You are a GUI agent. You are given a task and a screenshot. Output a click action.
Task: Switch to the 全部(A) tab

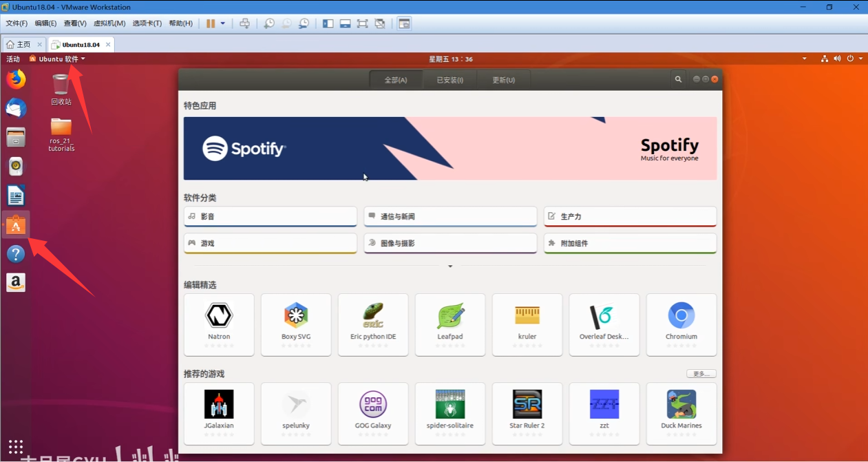(x=396, y=80)
